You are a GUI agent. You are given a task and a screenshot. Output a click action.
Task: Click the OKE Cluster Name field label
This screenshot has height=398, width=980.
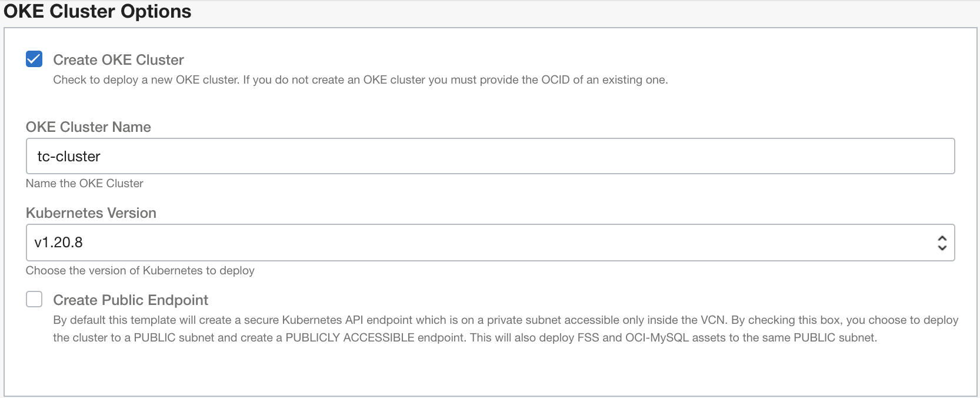click(x=88, y=127)
